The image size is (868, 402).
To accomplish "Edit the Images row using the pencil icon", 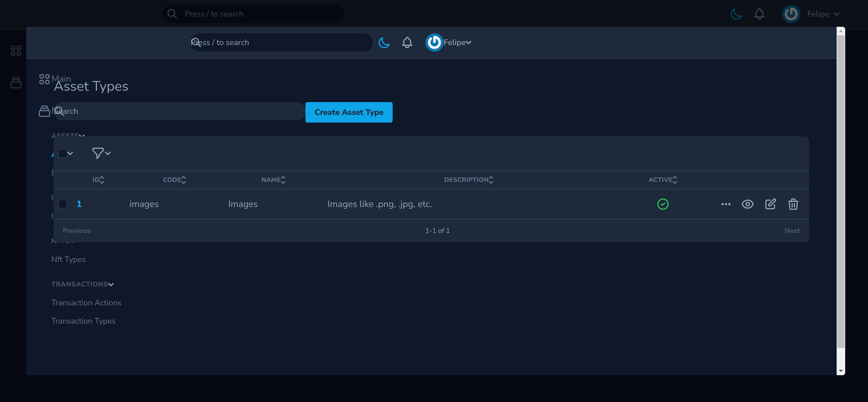I will tap(770, 204).
